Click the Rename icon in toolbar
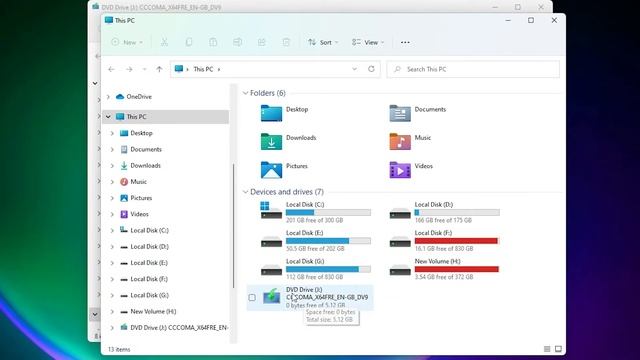 pos(238,42)
